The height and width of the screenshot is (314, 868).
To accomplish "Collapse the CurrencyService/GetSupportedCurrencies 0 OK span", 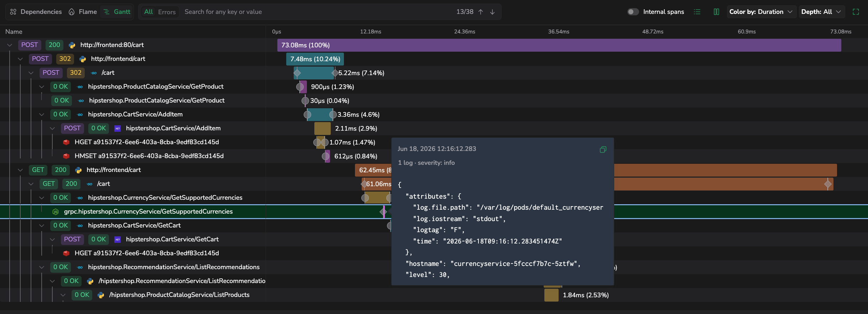I will 42,198.
